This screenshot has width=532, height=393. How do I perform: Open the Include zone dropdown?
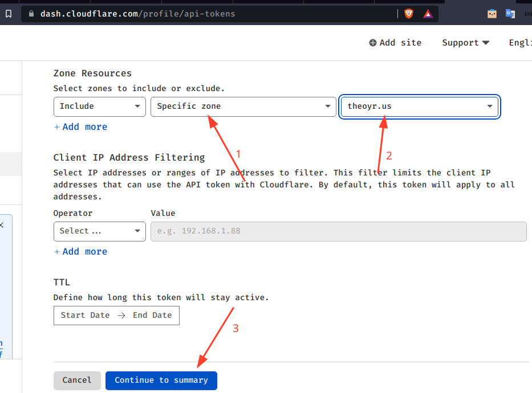99,107
